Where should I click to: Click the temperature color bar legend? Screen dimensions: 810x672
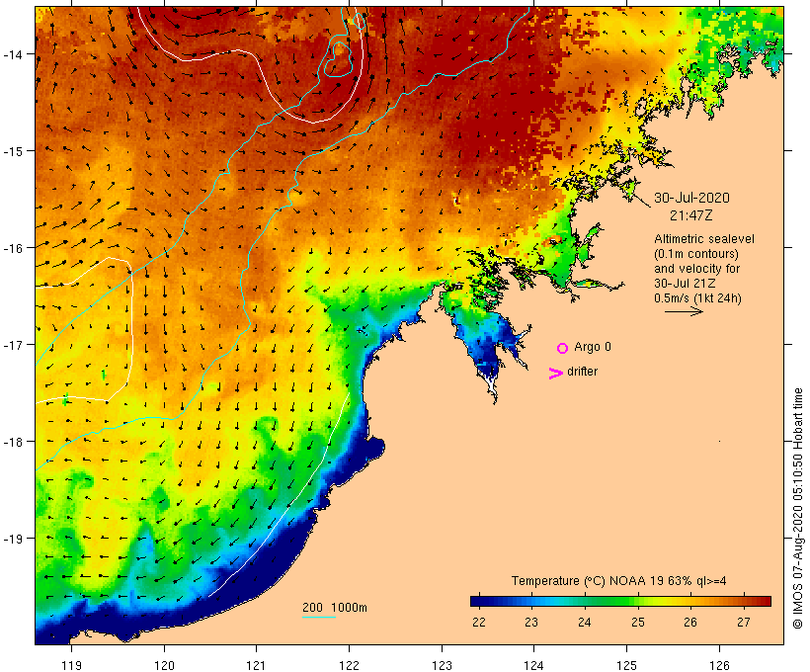[620, 601]
